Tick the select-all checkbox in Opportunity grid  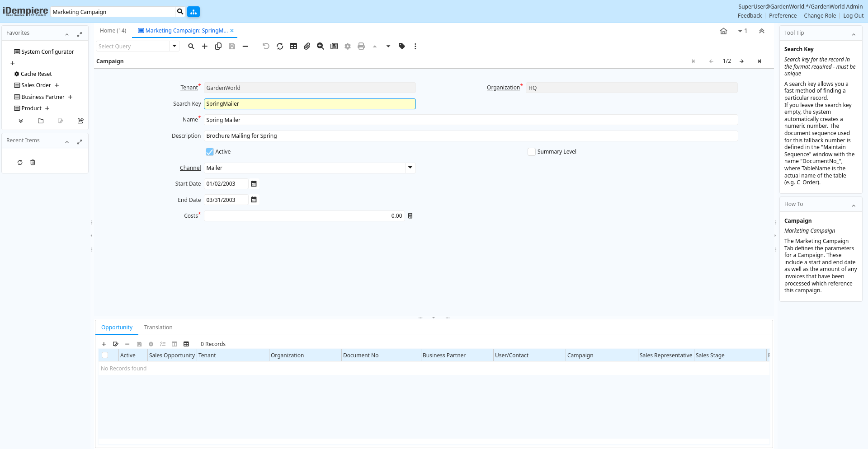click(105, 355)
